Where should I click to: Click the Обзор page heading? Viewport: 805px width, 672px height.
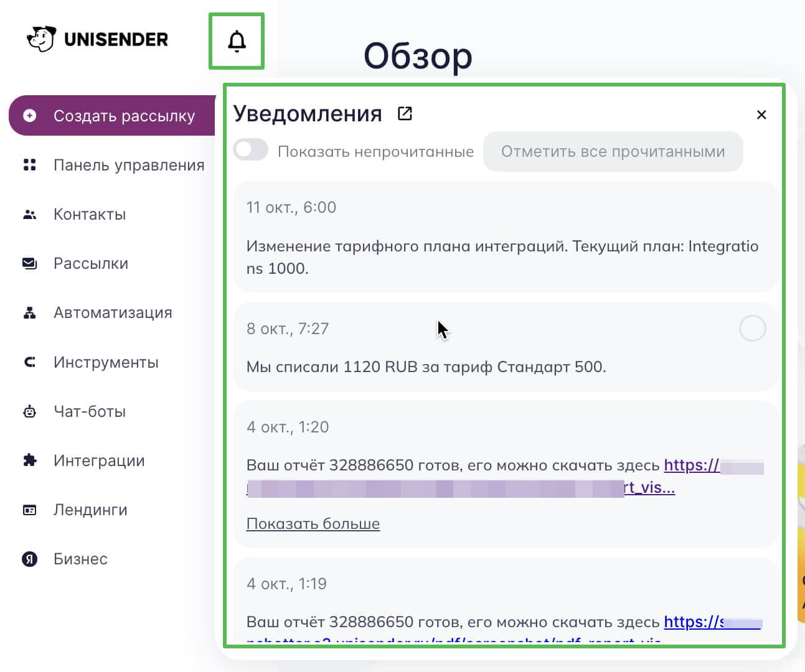tap(418, 56)
